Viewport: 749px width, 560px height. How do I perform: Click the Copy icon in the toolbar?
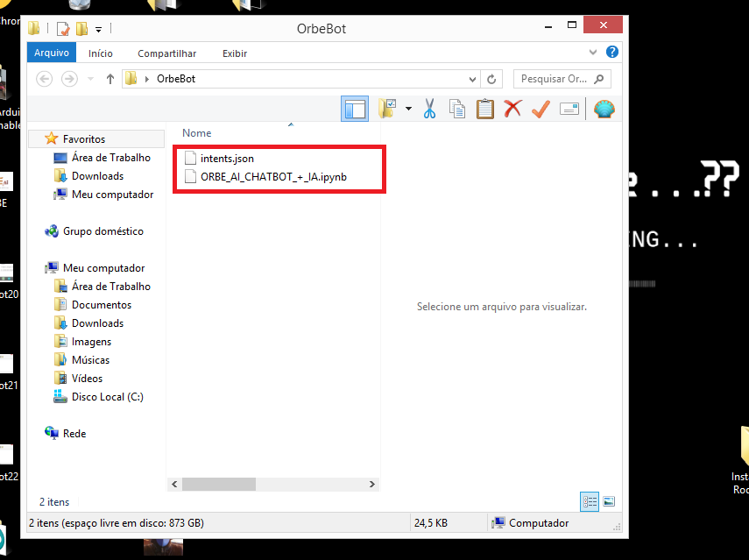point(457,109)
